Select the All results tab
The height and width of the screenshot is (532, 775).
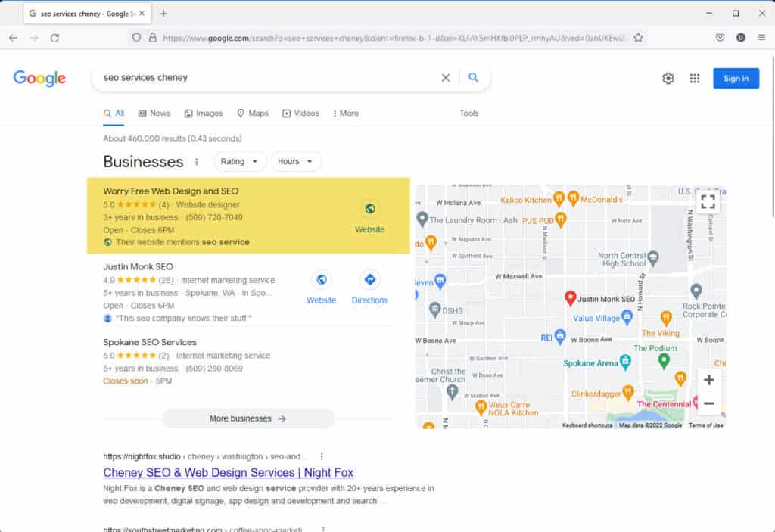114,114
